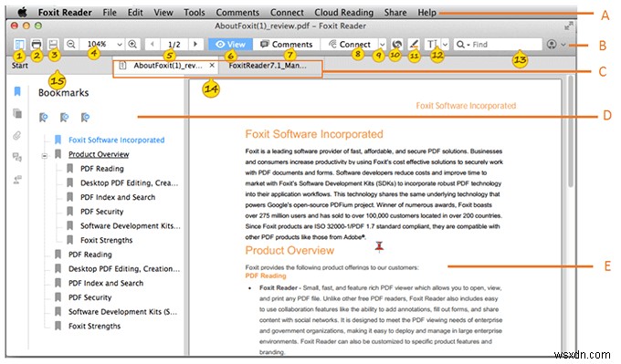This screenshot has width=621, height=364.
Task: Open the View menu in menu bar
Action: click(163, 12)
